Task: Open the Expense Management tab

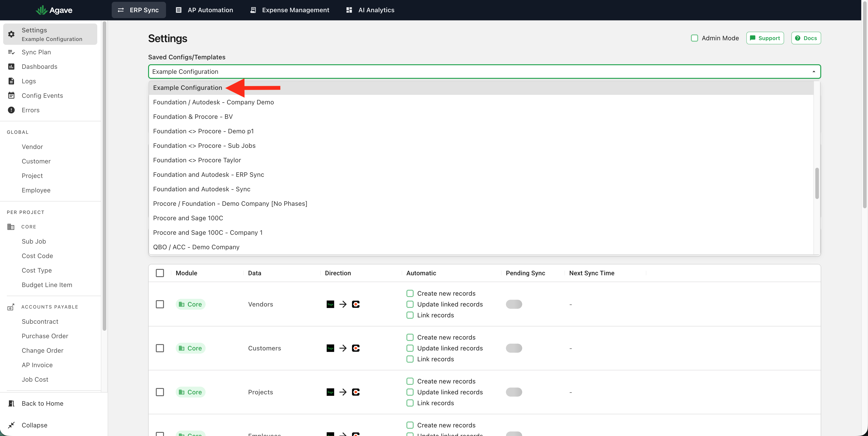Action: (289, 10)
